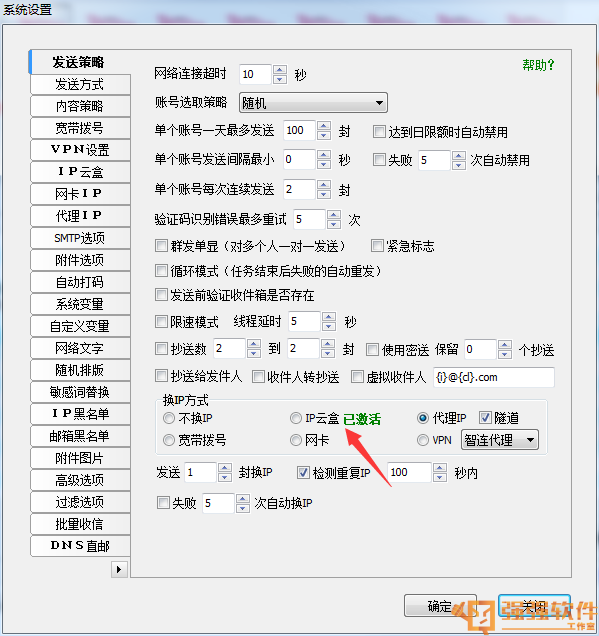This screenshot has height=636, width=599.
Task: Select the 宽带拨号 radio option
Action: [x=169, y=440]
